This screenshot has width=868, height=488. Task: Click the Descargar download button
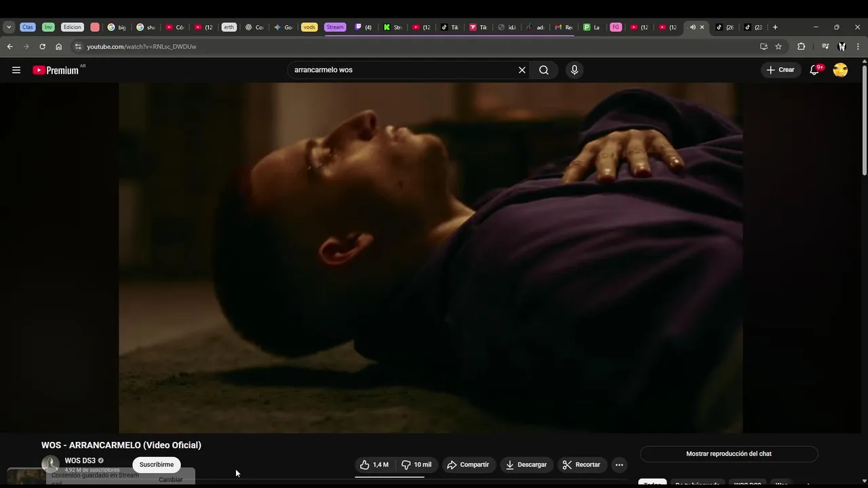tap(526, 464)
